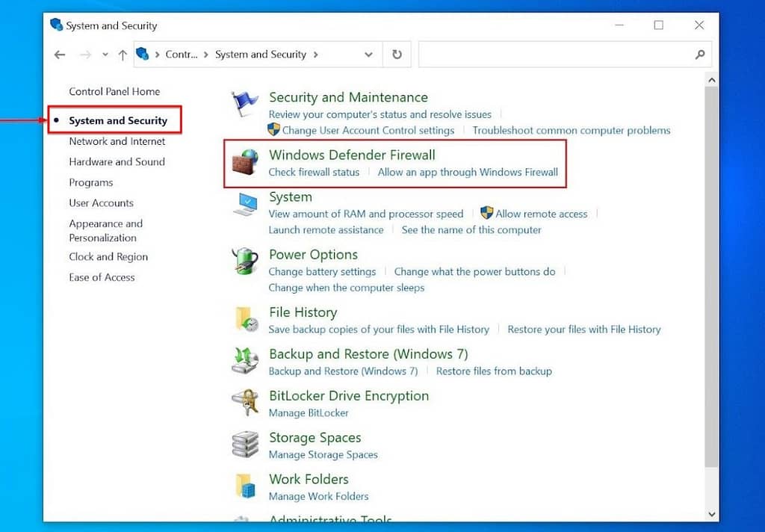Open Ease of Access category
This screenshot has height=532, width=765.
[102, 277]
